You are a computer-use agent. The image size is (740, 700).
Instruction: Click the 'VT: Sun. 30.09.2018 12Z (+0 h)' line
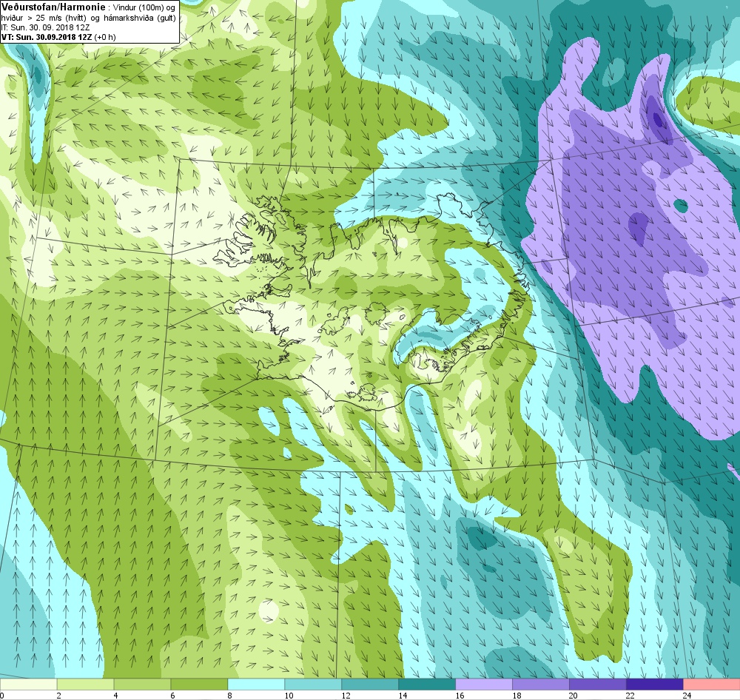pyautogui.click(x=58, y=37)
